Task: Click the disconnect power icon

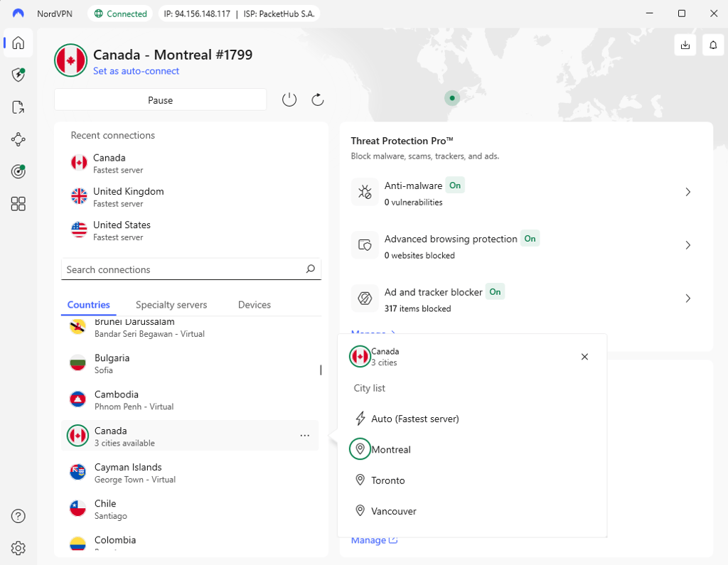Action: 289,99
